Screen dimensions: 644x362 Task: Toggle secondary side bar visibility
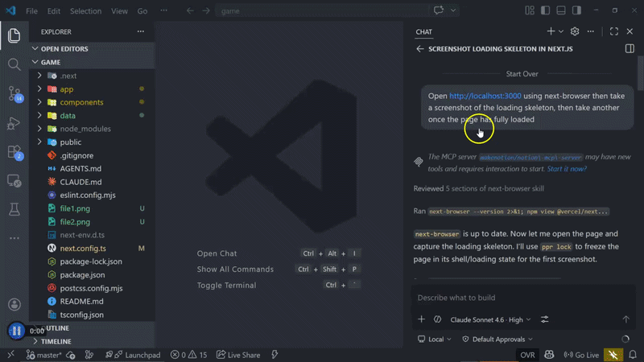pyautogui.click(x=576, y=10)
